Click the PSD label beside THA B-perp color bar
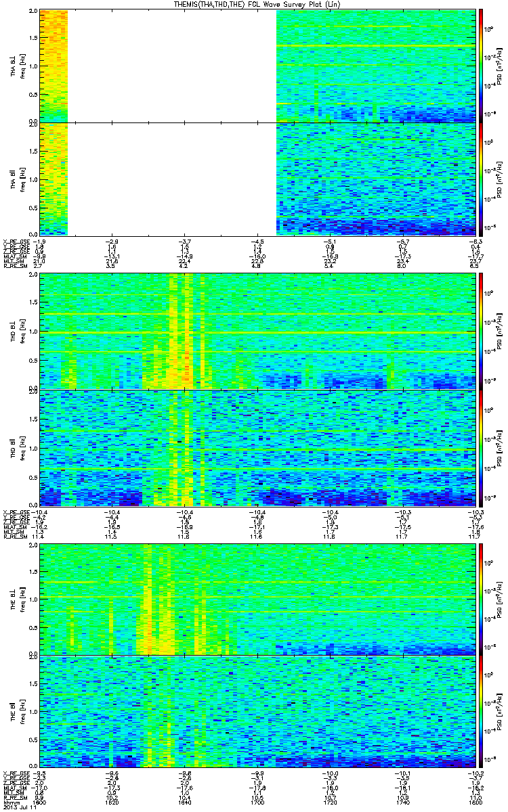The image size is (508, 812). pos(499,66)
